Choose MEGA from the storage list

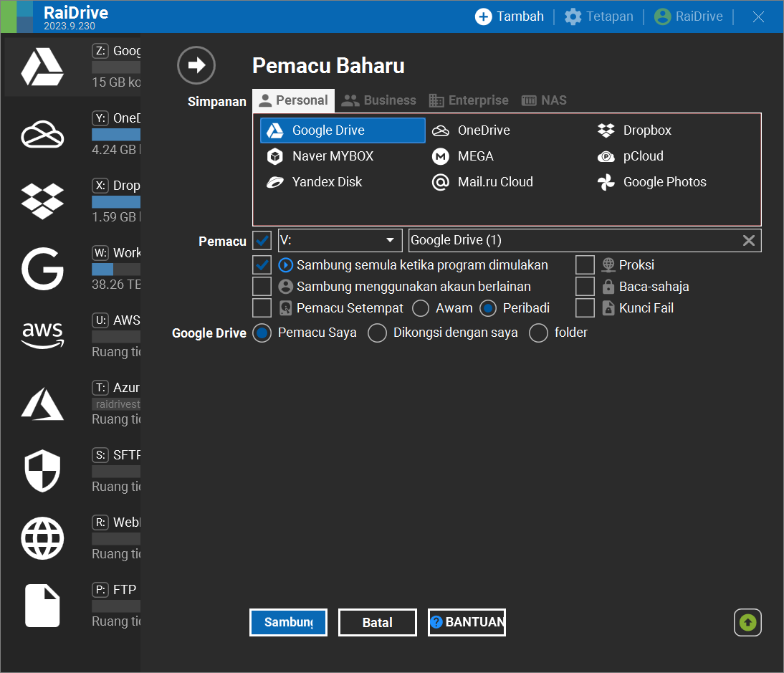point(475,156)
